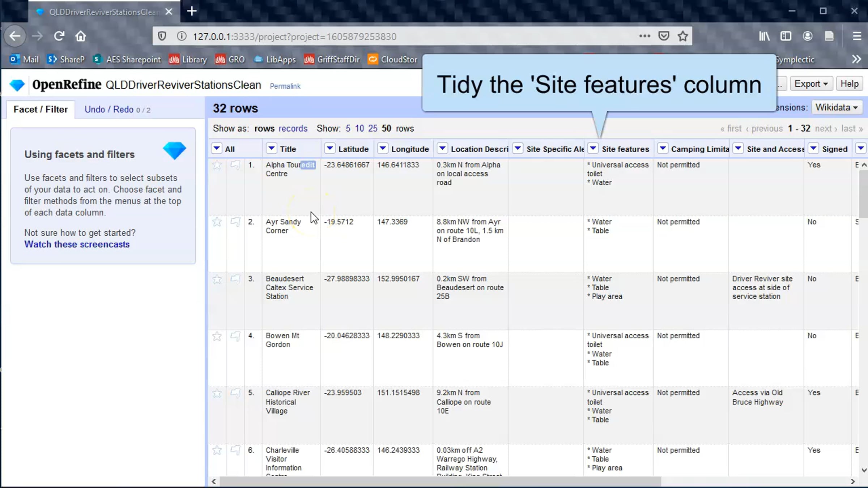Bookmark this page with the star icon
868x488 pixels.
tap(683, 36)
